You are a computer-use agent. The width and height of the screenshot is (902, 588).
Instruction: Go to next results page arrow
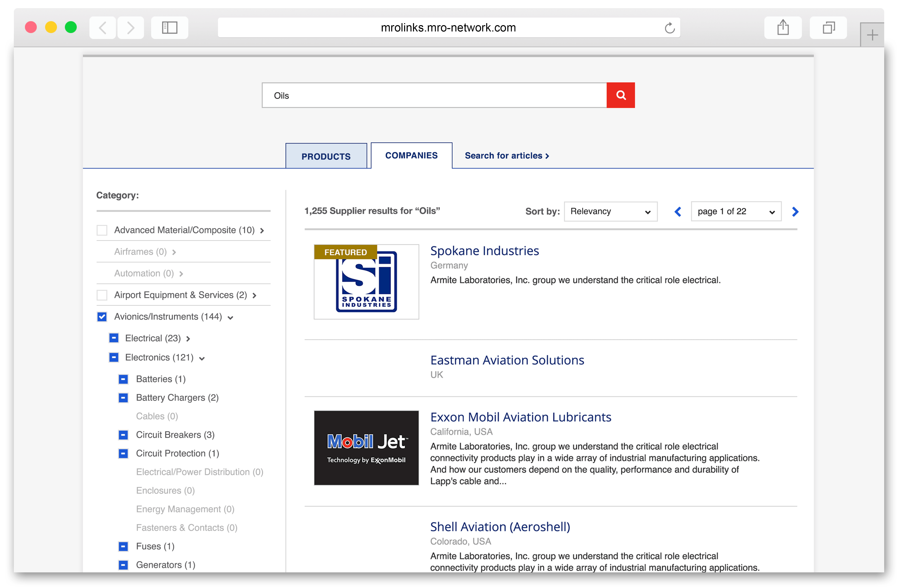click(x=795, y=211)
